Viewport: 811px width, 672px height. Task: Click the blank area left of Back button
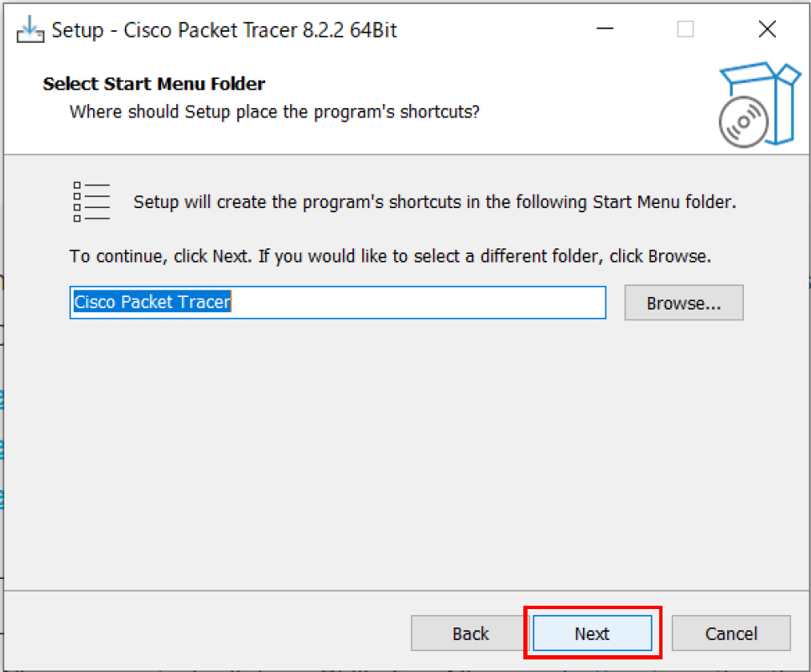tap(210, 633)
